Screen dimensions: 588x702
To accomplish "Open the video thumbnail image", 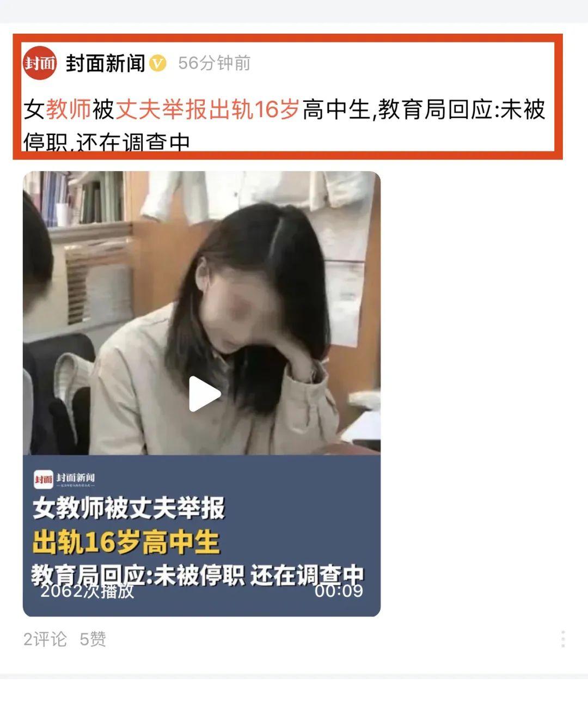I will pyautogui.click(x=201, y=394).
